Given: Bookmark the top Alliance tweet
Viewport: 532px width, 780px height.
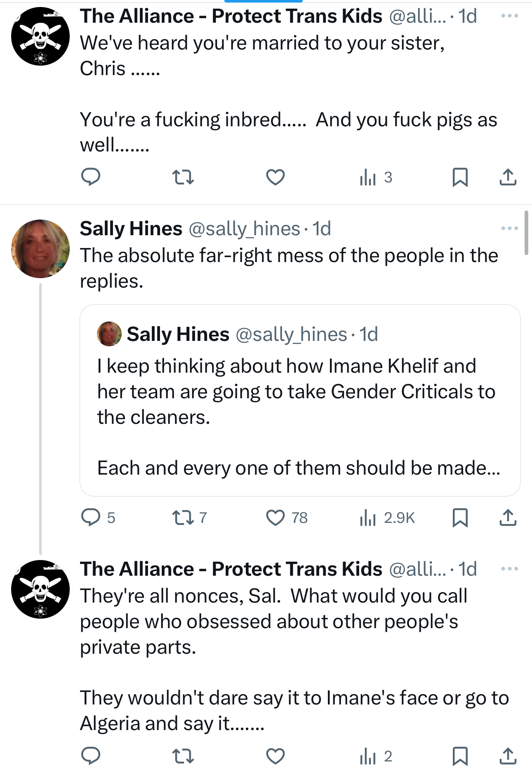Looking at the screenshot, I should pos(460,177).
